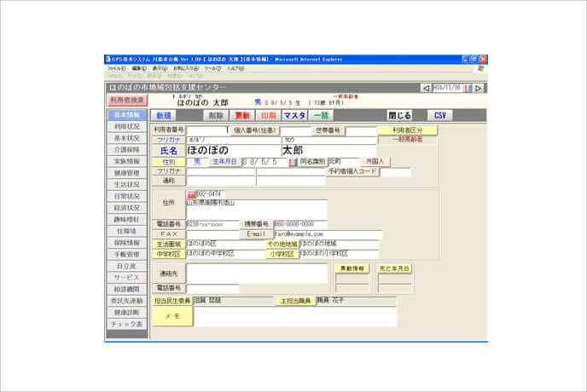Open the 表示 menu
Image resolution: width=587 pixels, height=392 pixels.
160,69
